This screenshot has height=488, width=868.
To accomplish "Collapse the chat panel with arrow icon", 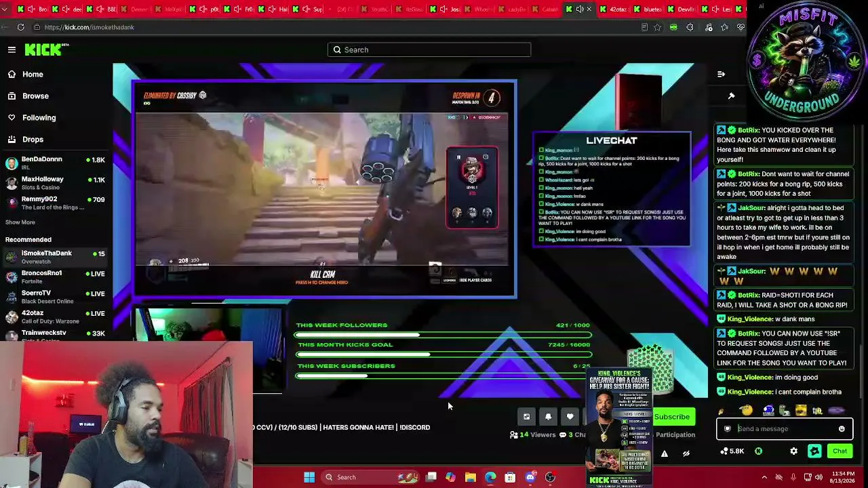I will click(x=721, y=75).
